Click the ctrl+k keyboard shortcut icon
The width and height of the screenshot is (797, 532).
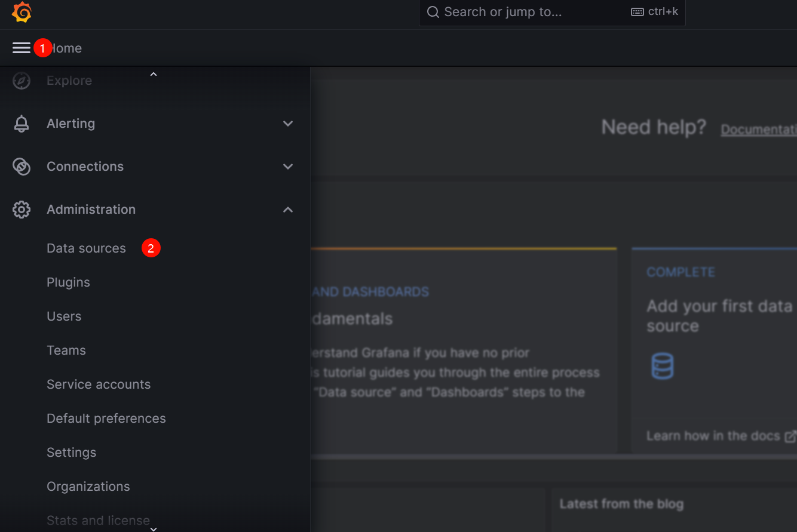point(637,12)
